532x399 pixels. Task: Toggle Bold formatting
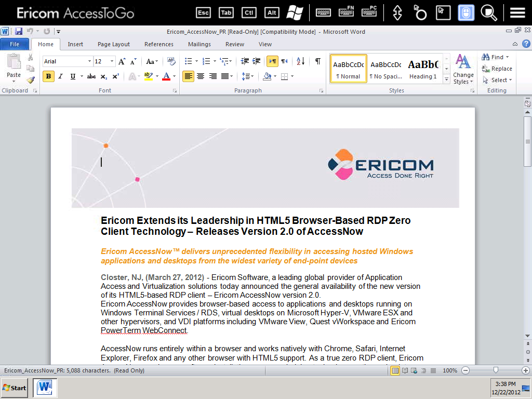[x=48, y=76]
